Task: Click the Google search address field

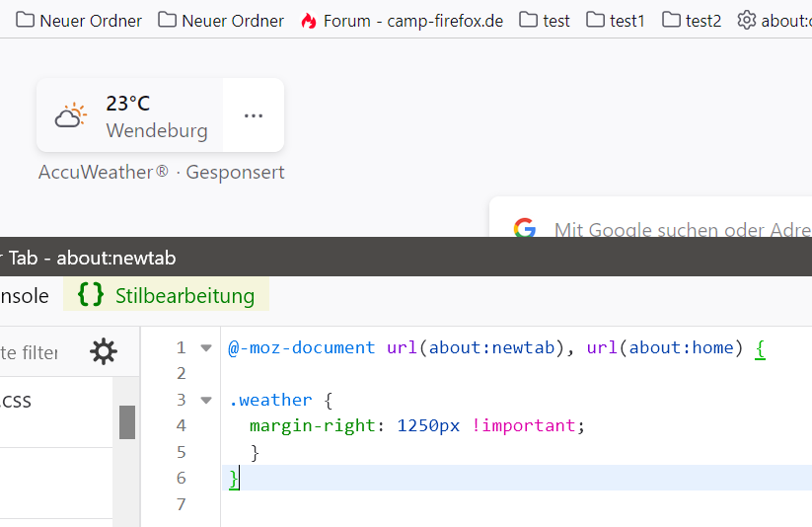Action: coord(681,230)
